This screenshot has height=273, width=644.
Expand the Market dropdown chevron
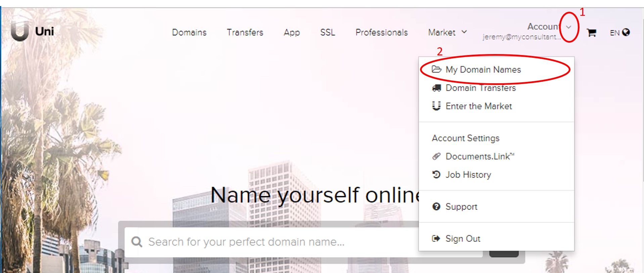(x=464, y=32)
